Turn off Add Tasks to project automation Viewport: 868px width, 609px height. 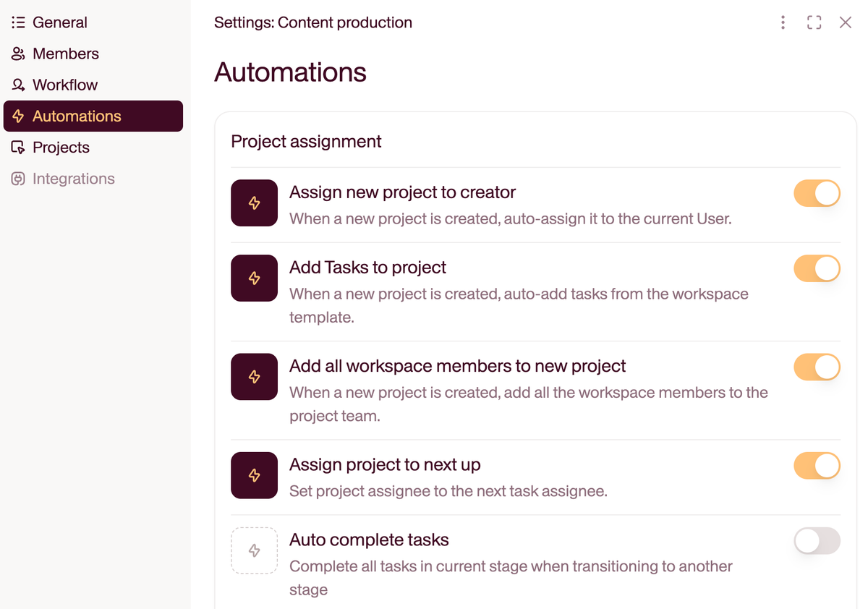pos(817,269)
